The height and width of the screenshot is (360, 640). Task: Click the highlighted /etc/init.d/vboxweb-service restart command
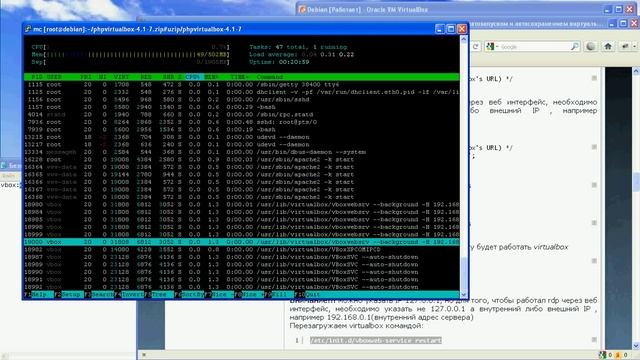pyautogui.click(x=376, y=340)
